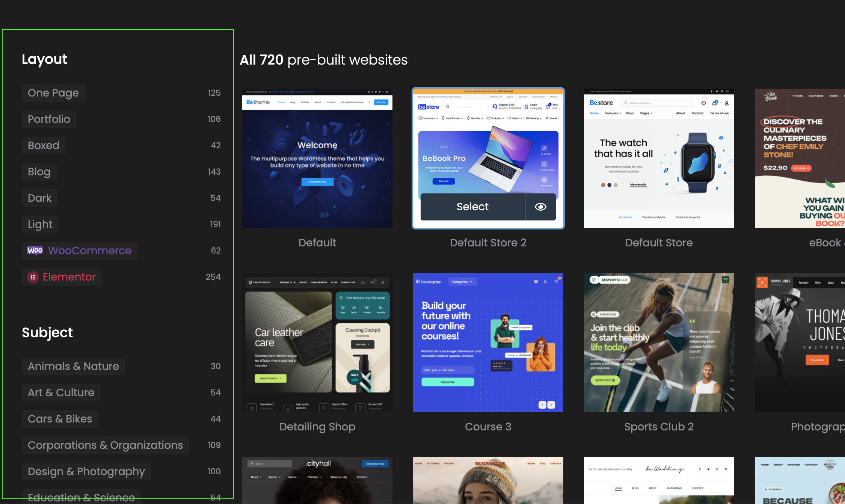The image size is (845, 504).
Task: Open the Sports Club 2 thumbnail
Action: click(x=659, y=342)
